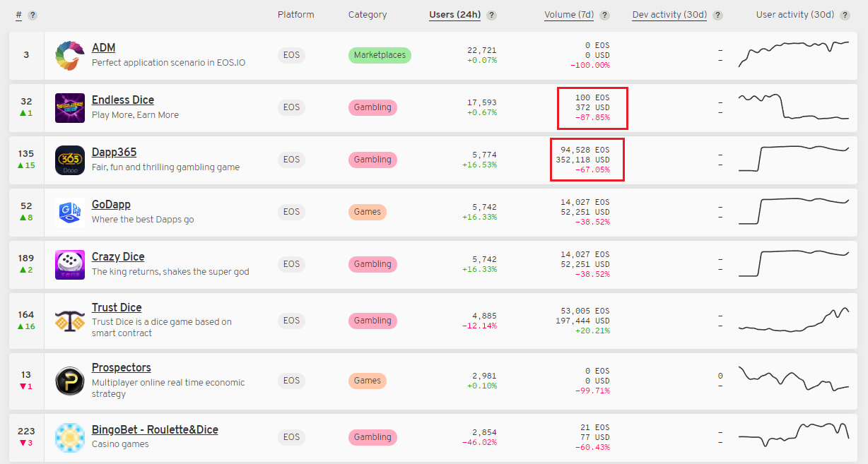
Task: Open the ADM dapp link
Action: 103,48
